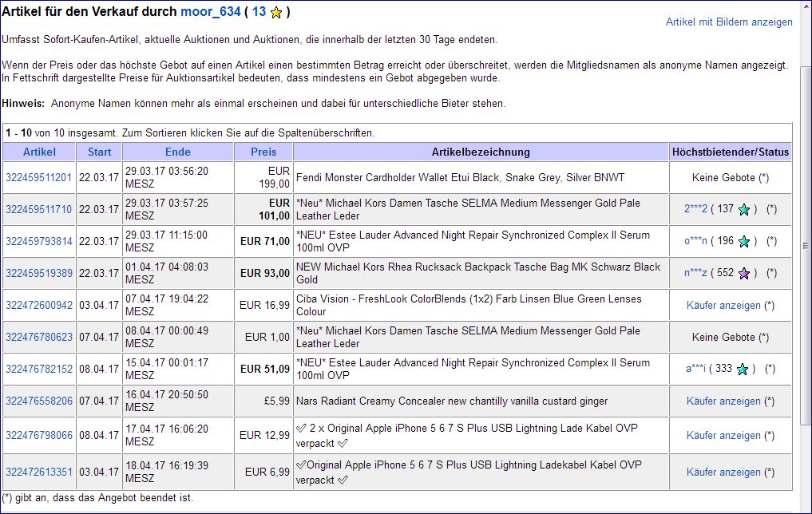
Task: Select Keine Gebote status for Fendi wallet
Action: 723,177
